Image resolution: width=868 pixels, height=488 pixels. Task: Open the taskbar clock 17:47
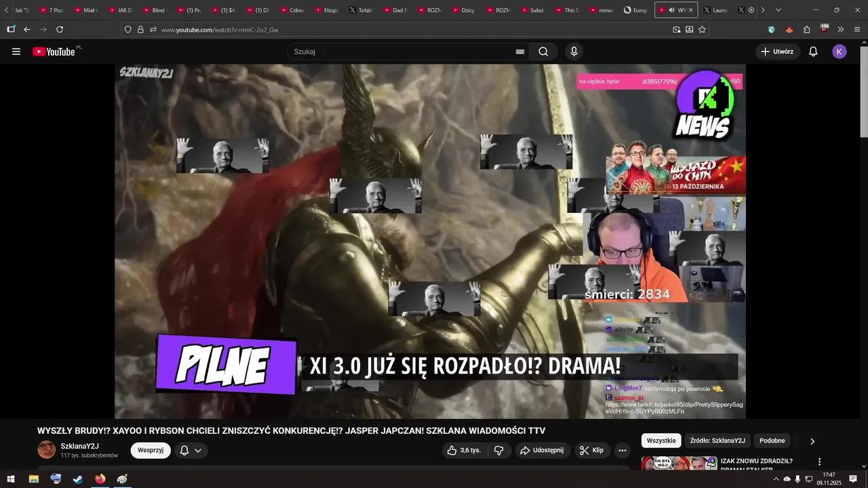point(829,479)
